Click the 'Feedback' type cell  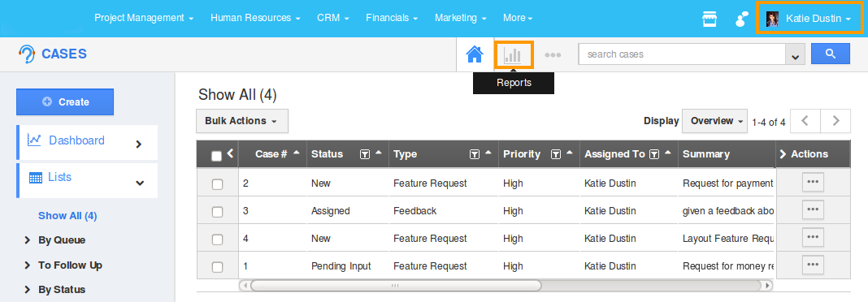[414, 211]
